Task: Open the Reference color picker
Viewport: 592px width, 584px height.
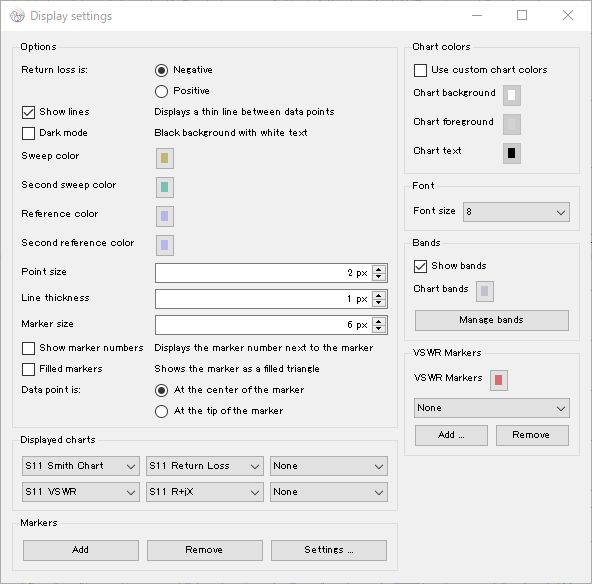Action: click(165, 216)
